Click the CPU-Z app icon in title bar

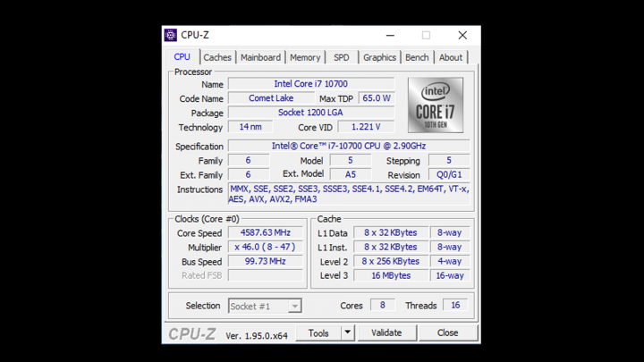171,35
